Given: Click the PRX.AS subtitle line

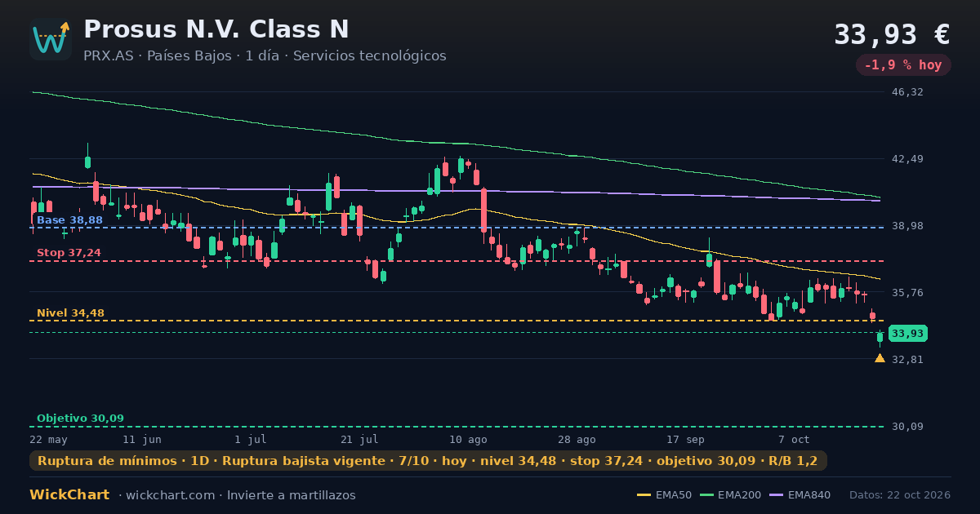Looking at the screenshot, I should pos(265,55).
